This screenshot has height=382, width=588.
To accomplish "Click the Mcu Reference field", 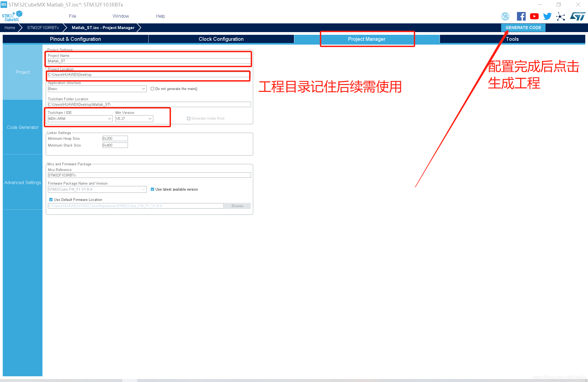I will click(x=149, y=175).
